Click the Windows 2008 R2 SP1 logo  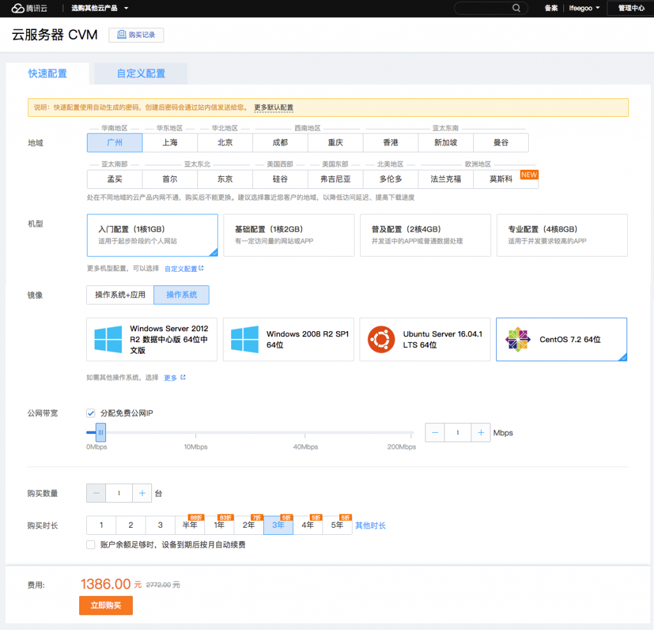click(245, 340)
